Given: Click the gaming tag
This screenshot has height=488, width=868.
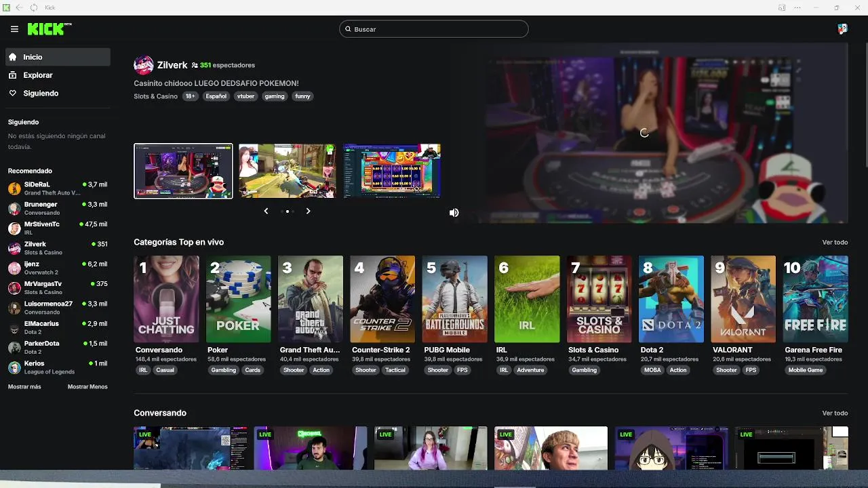Looking at the screenshot, I should [275, 96].
